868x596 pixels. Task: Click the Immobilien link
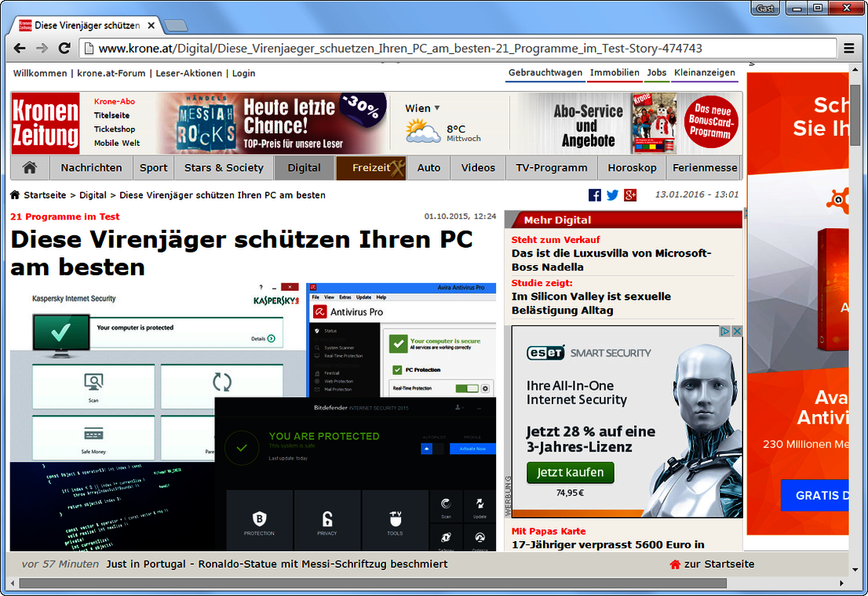pos(615,72)
